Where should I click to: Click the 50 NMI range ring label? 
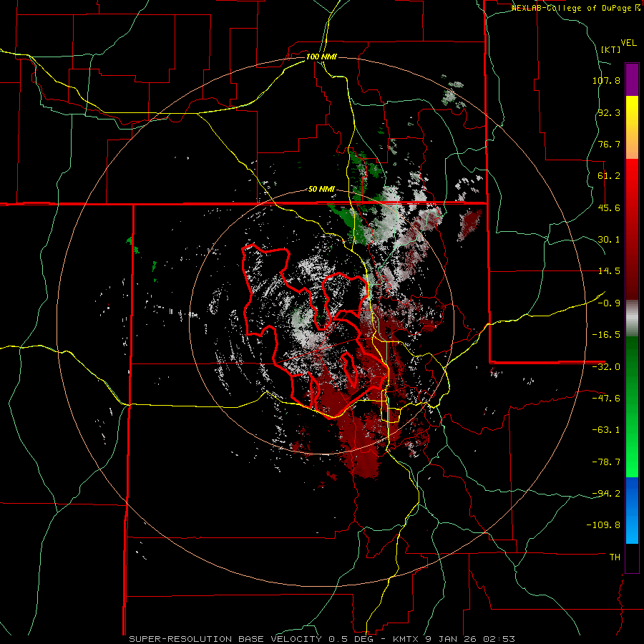coord(321,190)
